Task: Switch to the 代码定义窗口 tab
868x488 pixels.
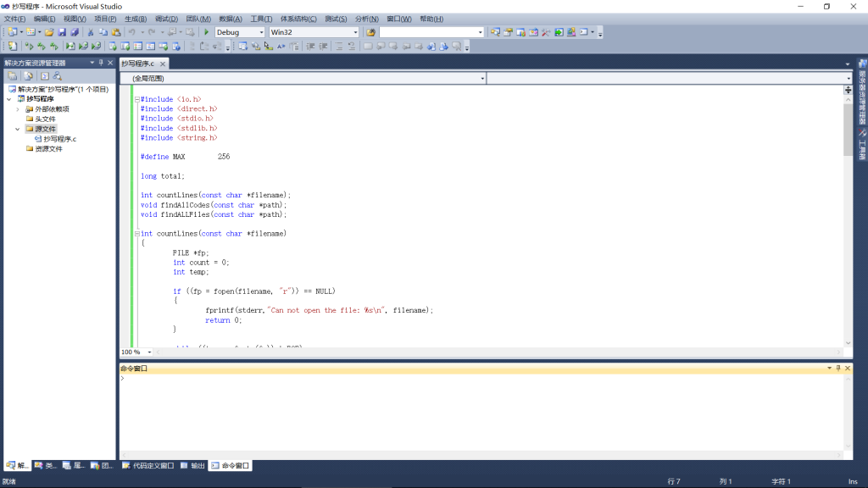Action: (147, 465)
